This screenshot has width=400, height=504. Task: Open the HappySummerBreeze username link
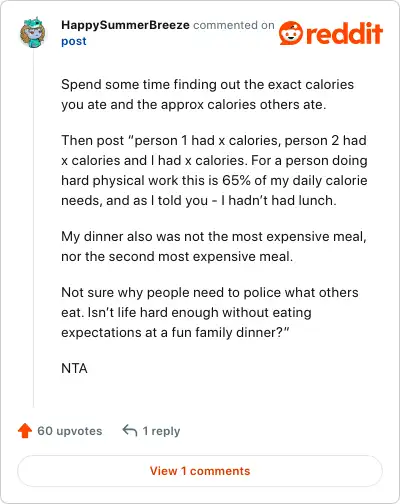click(125, 25)
